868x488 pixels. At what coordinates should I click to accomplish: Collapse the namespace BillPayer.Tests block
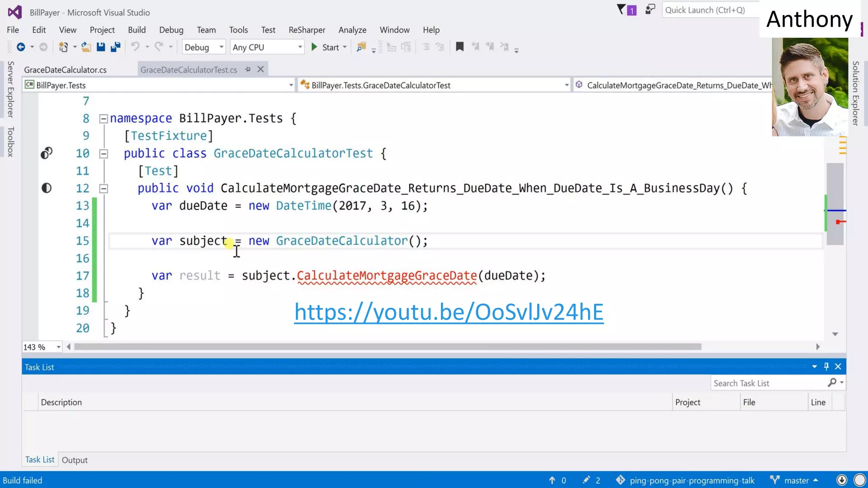(103, 119)
